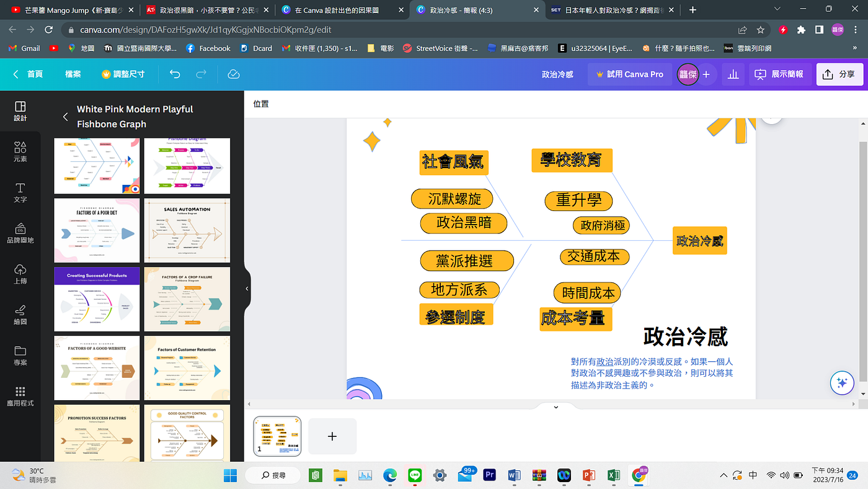Open the 文字 (Text) sidebar panel

(x=20, y=193)
